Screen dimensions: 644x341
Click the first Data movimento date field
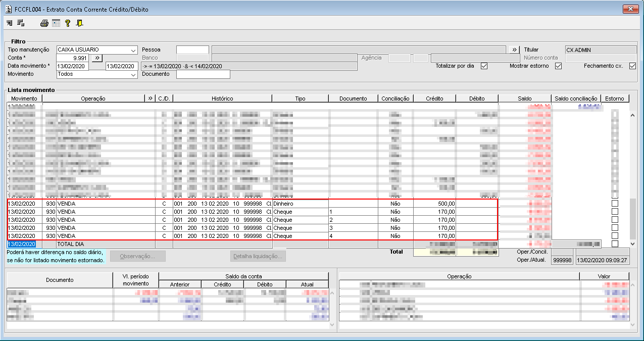pos(72,66)
